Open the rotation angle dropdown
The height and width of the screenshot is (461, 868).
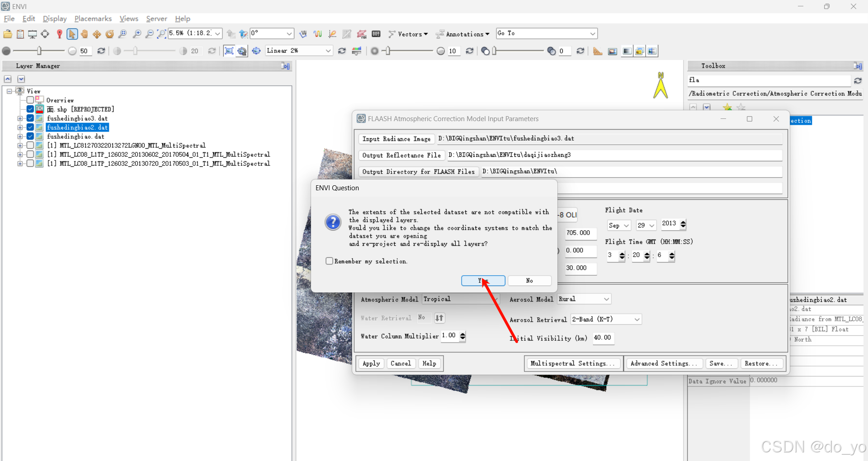(289, 33)
